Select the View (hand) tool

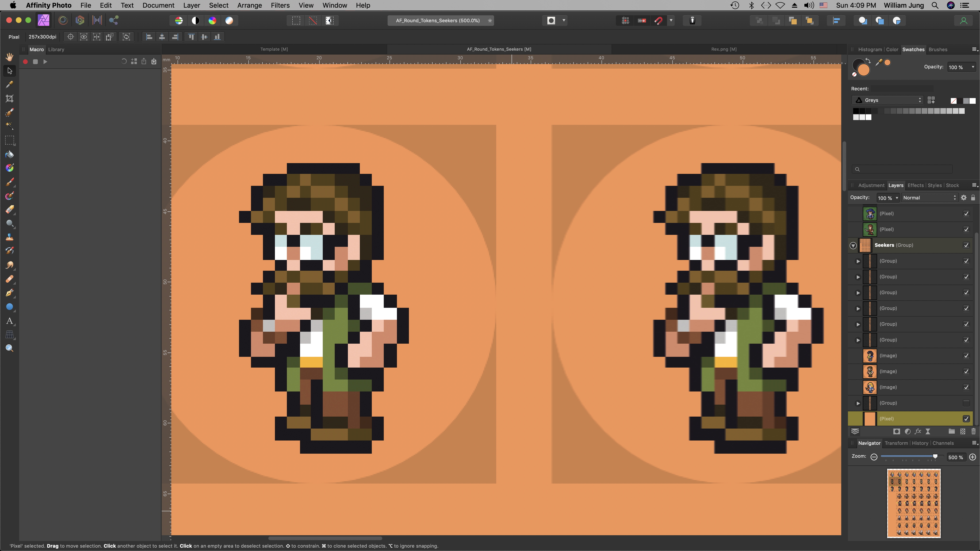(10, 57)
